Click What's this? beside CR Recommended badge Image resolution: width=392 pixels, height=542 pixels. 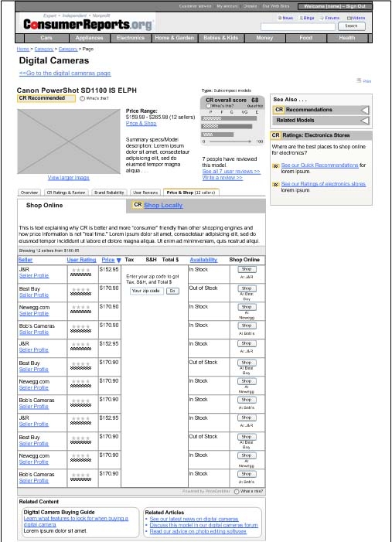pos(94,98)
